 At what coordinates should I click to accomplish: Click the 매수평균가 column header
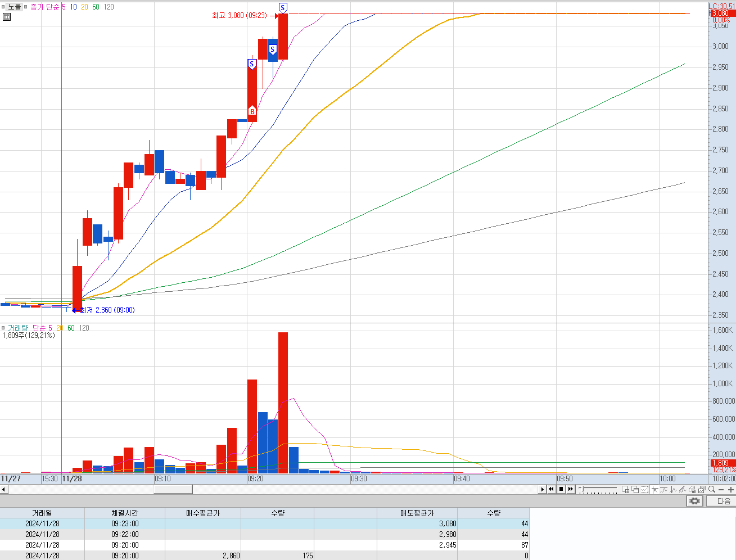pyautogui.click(x=203, y=513)
